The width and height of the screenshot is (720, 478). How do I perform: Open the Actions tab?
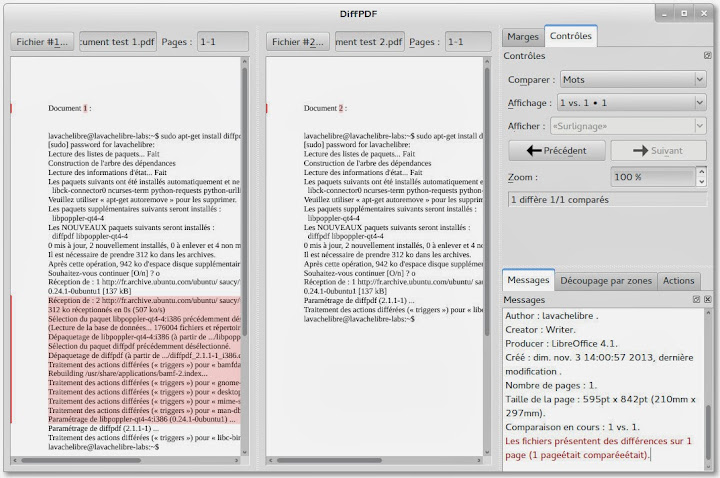pos(678,281)
